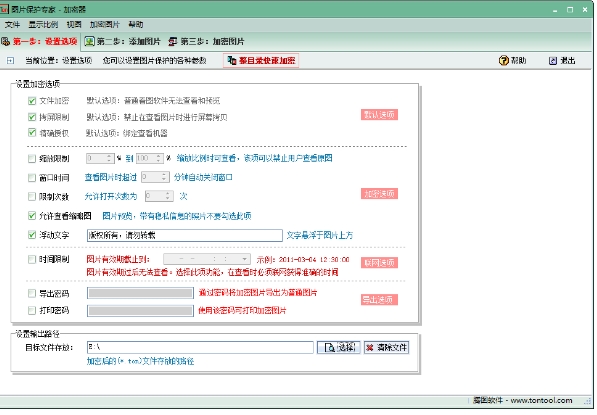The height and width of the screenshot is (415, 597).
Task: Enable the 窗口时间 checkbox
Action: tap(32, 177)
